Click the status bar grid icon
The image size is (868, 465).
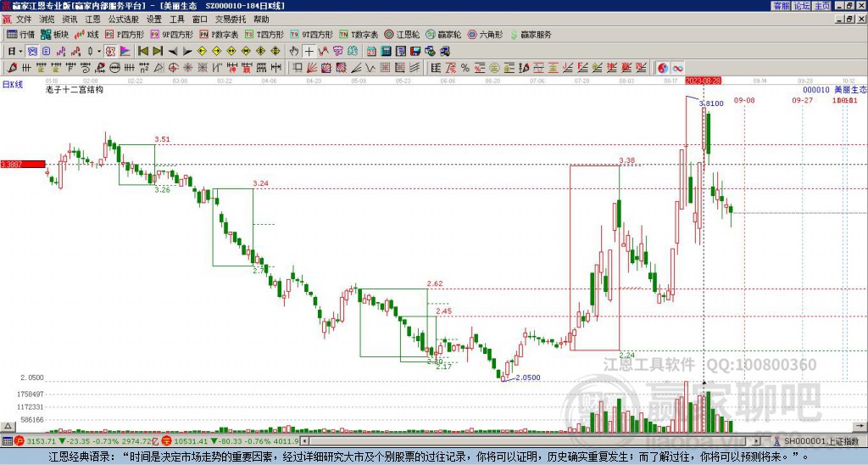click(x=7, y=441)
